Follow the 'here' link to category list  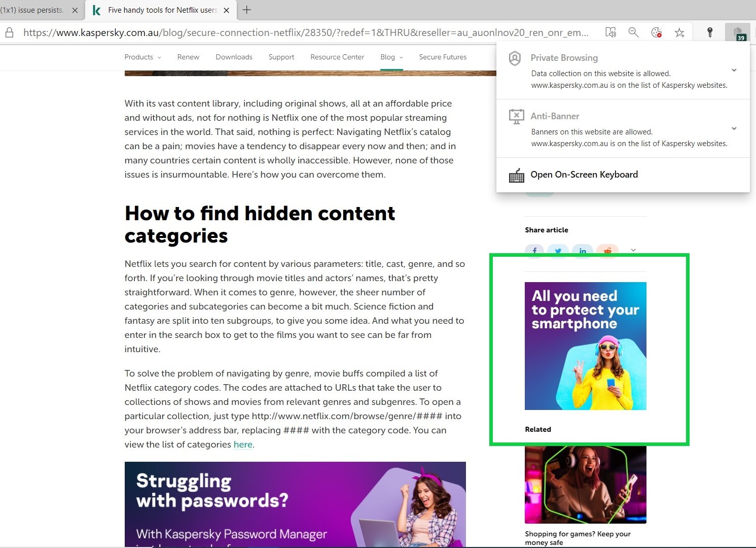(x=243, y=444)
